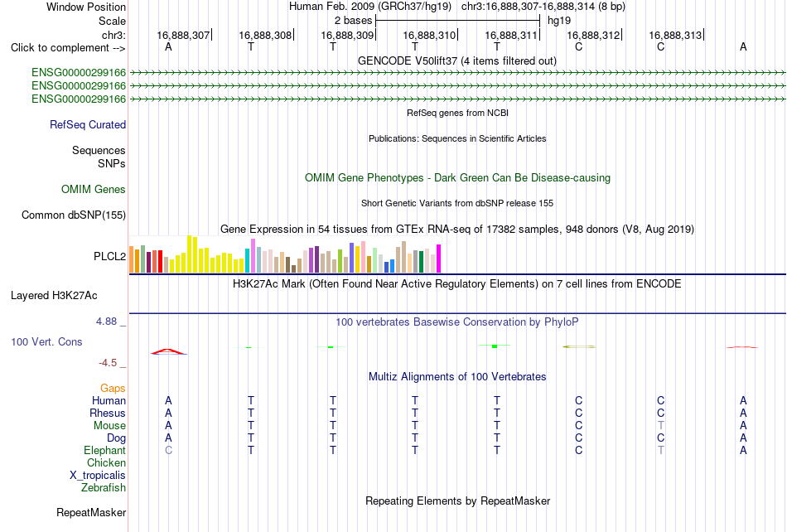Click '100 vertebrates Basewise Conservation by PhyloP' title
Screen dimensions: 787x532
457,322
